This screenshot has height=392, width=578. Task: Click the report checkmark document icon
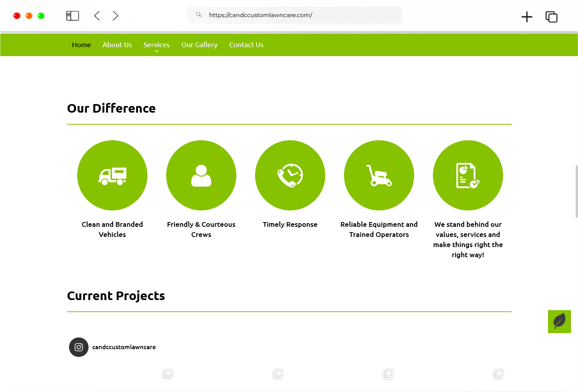tap(468, 175)
